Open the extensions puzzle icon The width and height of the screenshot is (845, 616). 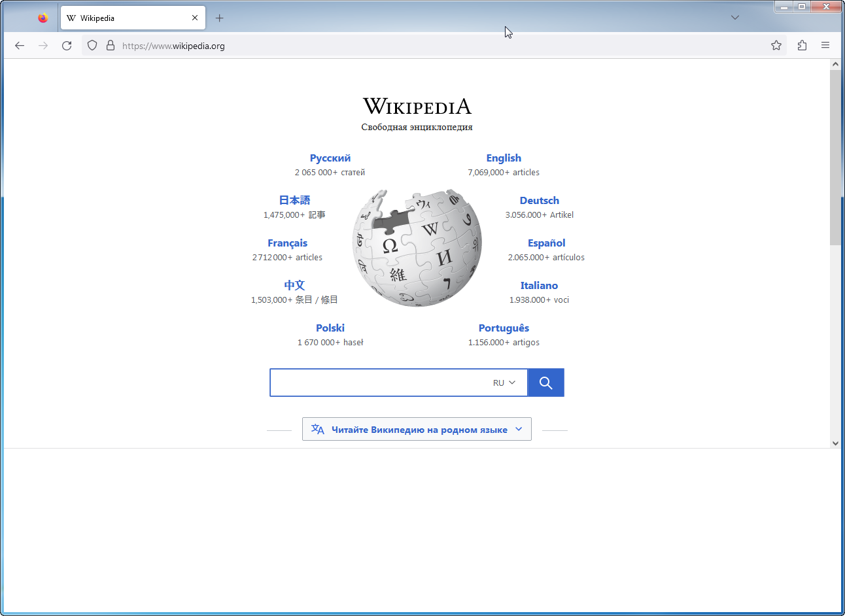(802, 46)
